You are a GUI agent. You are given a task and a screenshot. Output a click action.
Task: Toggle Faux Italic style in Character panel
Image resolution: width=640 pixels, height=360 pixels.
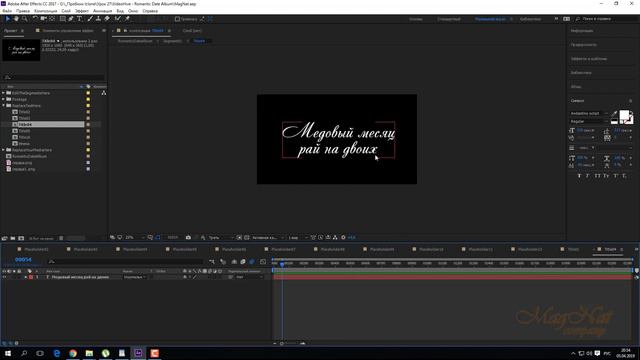(588, 176)
